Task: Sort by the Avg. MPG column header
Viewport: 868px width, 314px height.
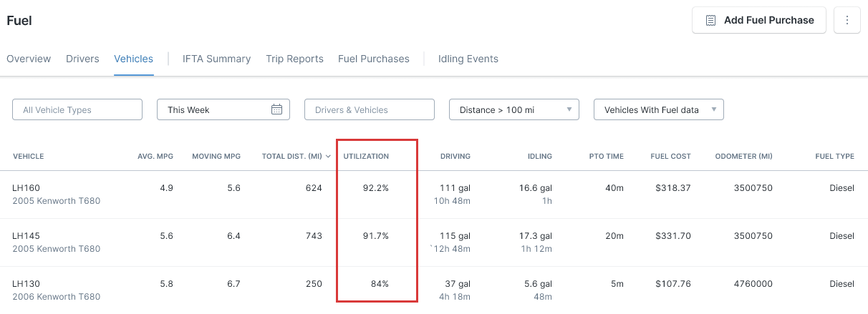Action: [x=155, y=156]
